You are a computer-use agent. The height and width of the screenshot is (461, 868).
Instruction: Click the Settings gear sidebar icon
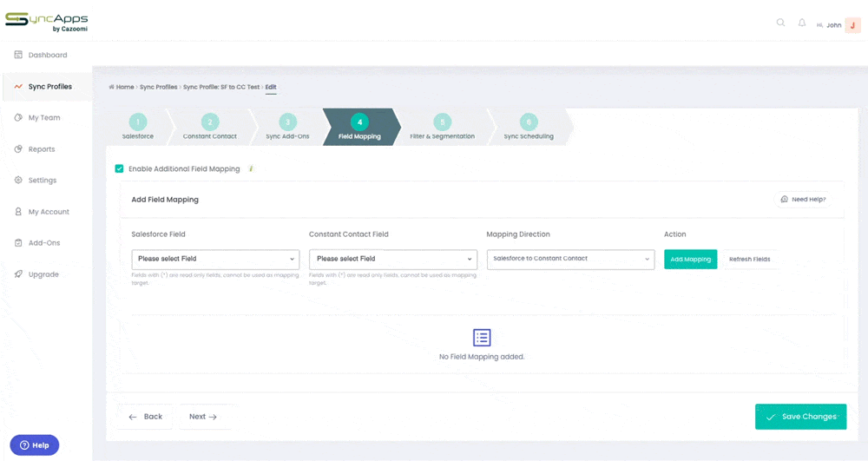click(x=18, y=180)
